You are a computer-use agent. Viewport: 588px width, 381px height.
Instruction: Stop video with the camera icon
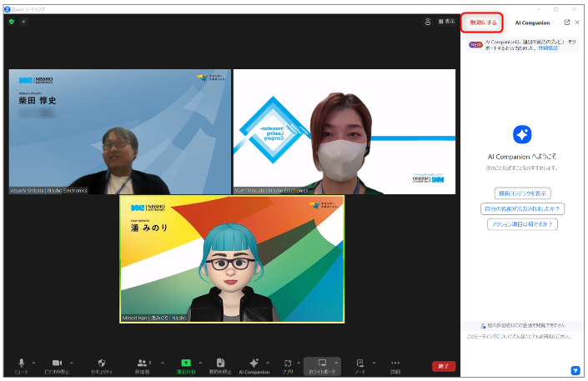pyautogui.click(x=57, y=366)
